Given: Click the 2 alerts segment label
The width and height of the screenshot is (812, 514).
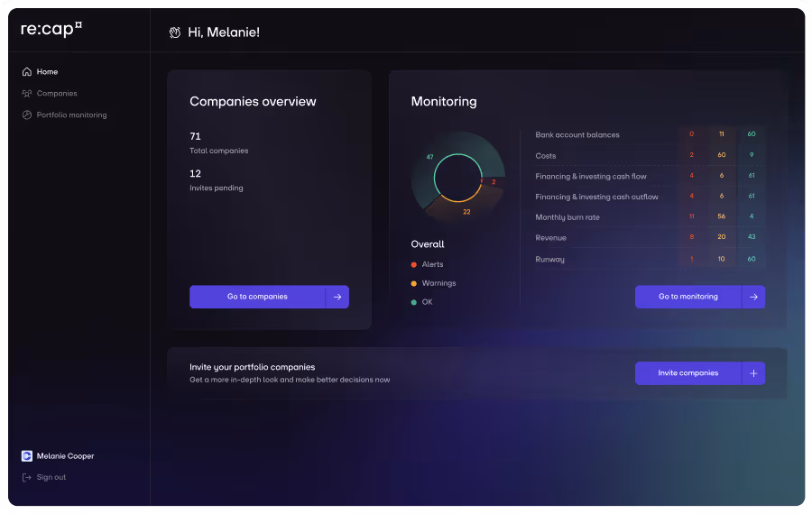Looking at the screenshot, I should point(494,181).
